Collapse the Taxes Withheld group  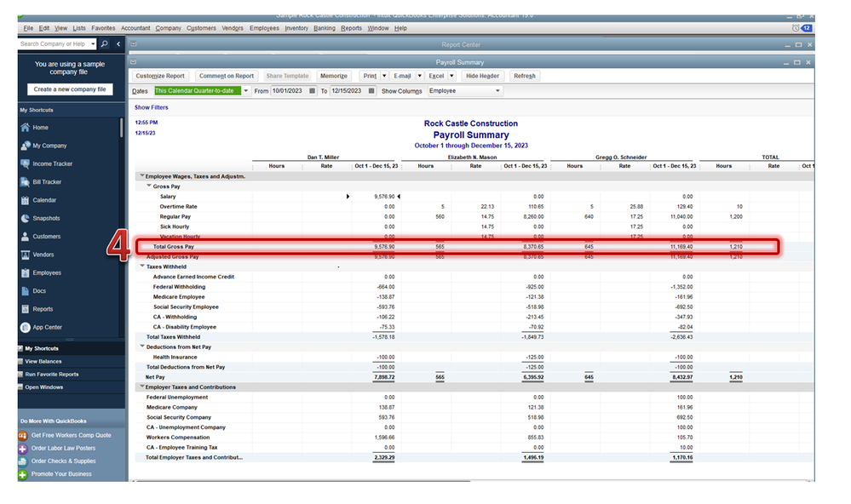pyautogui.click(x=142, y=266)
